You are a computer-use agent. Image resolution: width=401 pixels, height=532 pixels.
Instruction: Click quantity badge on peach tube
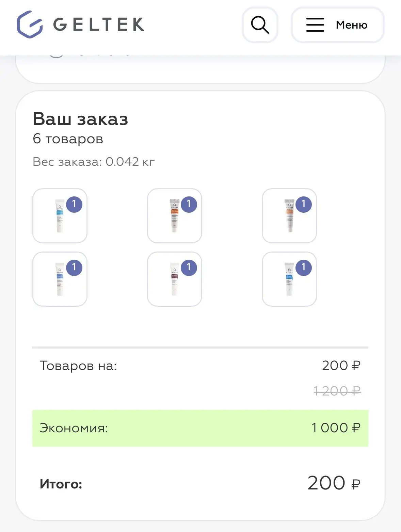tap(304, 205)
